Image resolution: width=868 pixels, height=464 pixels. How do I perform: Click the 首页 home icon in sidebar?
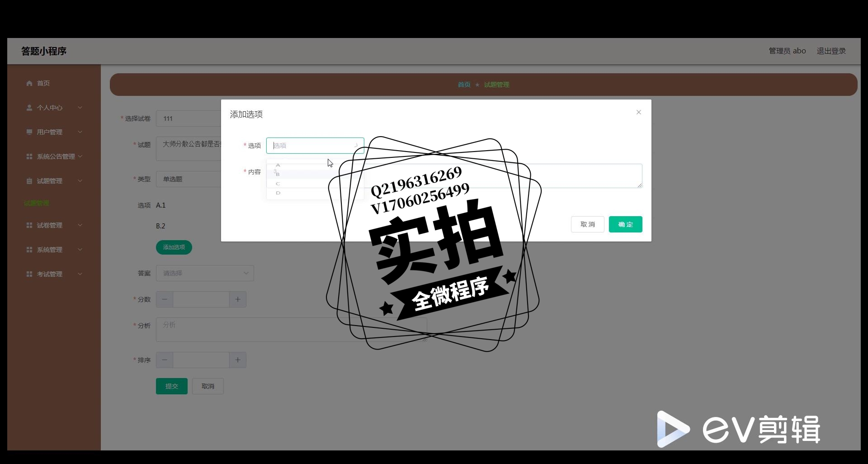pyautogui.click(x=29, y=83)
